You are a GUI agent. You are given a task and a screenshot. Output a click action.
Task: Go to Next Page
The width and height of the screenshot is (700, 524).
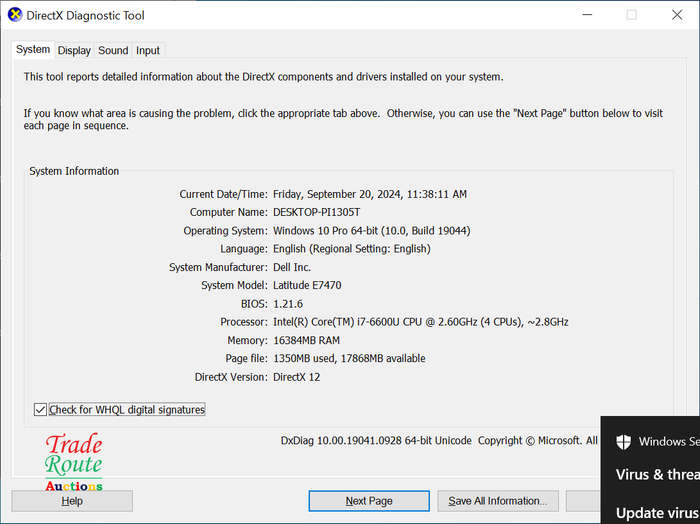(x=369, y=501)
